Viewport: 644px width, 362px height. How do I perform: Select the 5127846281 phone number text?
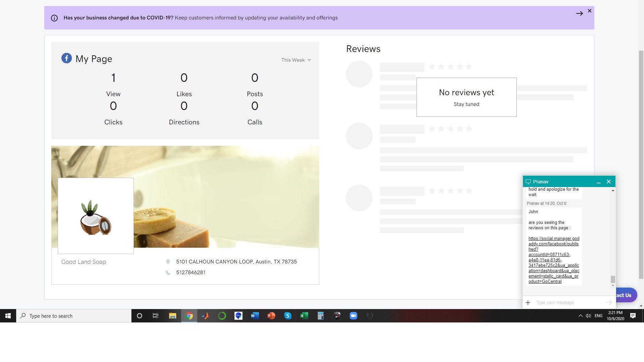click(191, 273)
